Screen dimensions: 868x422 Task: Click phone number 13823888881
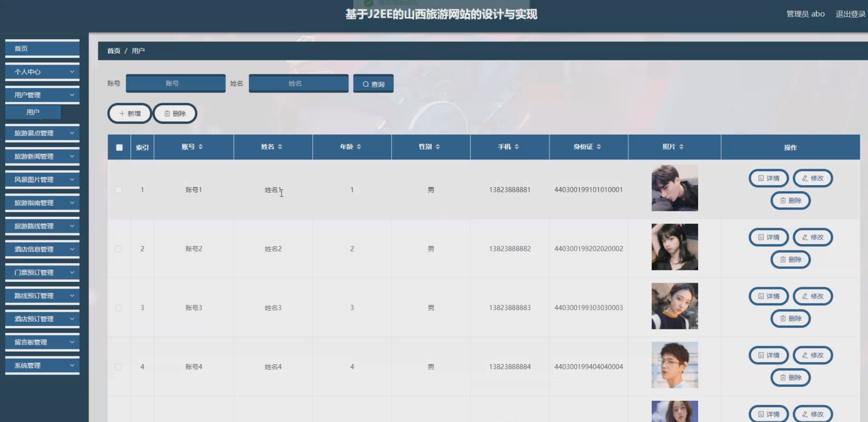[510, 190]
